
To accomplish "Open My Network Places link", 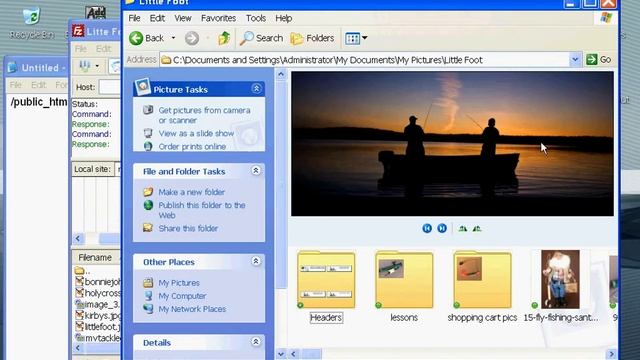I will [x=192, y=309].
